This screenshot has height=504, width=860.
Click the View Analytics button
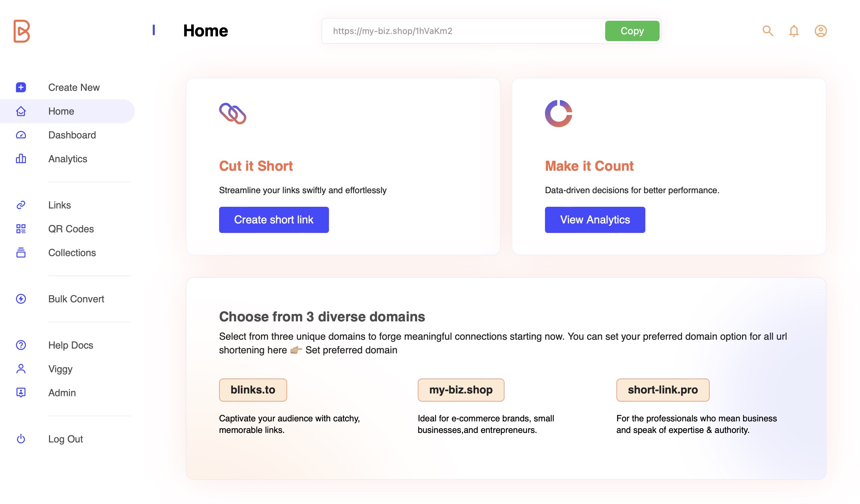click(x=595, y=220)
